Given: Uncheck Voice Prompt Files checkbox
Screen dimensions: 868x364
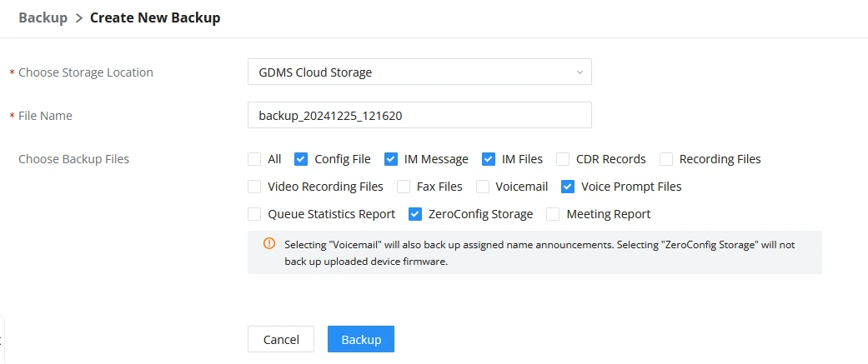Looking at the screenshot, I should (568, 187).
